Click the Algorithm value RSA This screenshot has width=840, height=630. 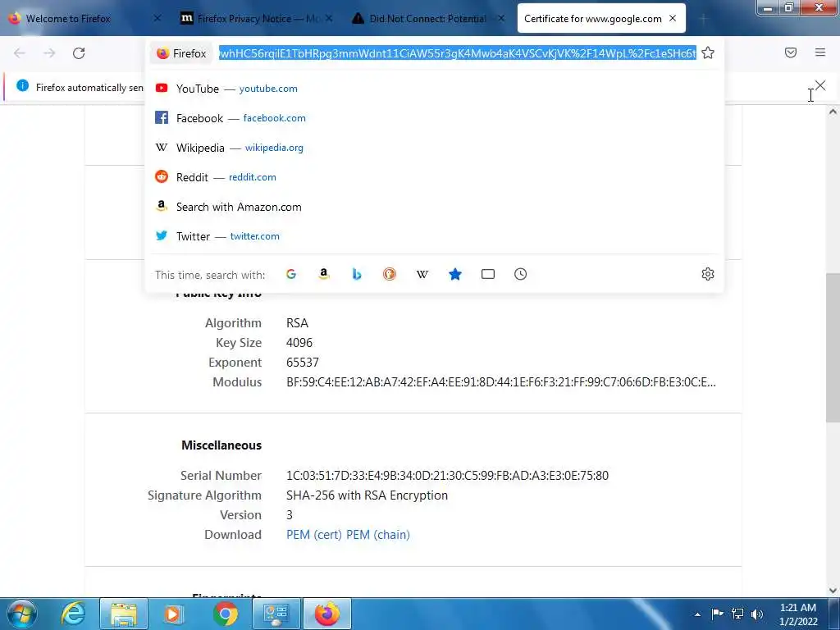pos(297,323)
